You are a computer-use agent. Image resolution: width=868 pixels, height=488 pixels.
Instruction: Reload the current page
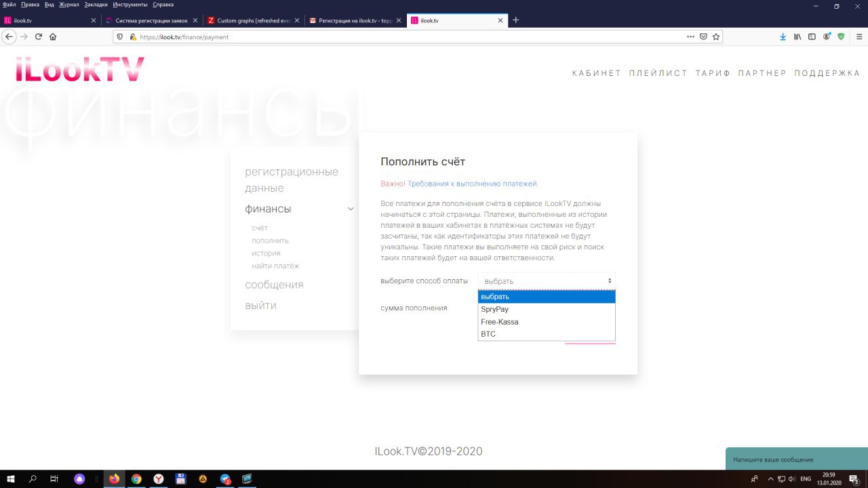tap(39, 37)
